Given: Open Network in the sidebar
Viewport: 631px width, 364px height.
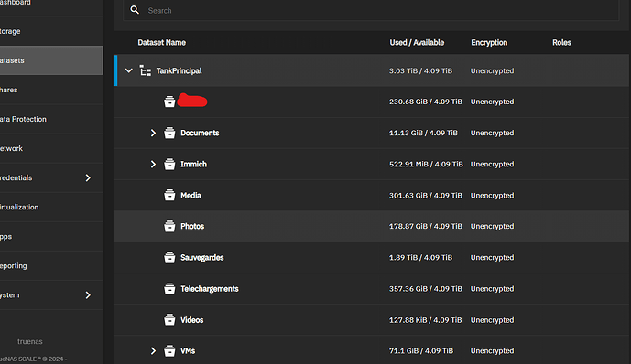Looking at the screenshot, I should [x=51, y=148].
